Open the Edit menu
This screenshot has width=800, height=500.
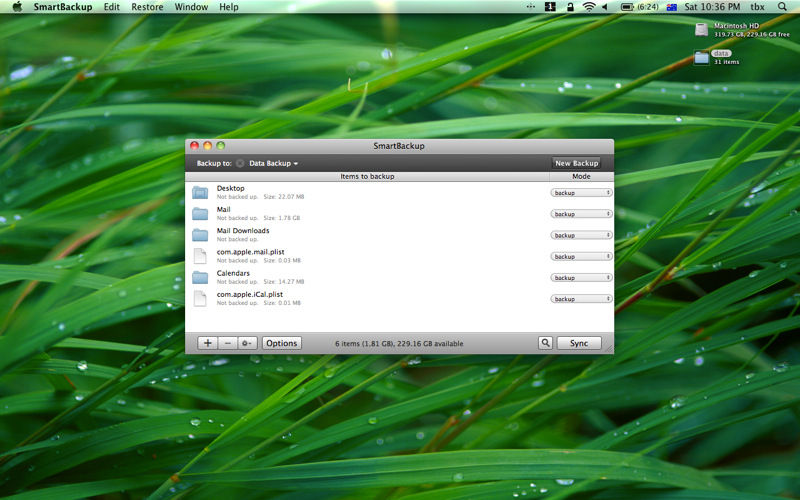pyautogui.click(x=111, y=7)
